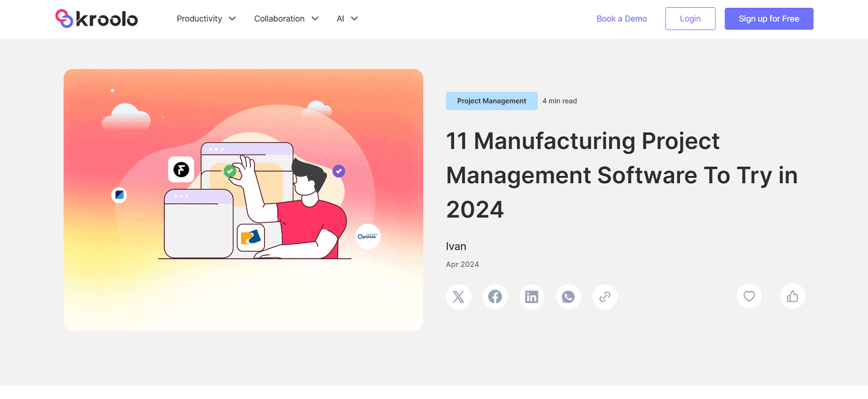Click the article title heading
Viewport: 868px width, 399px height.
(621, 175)
